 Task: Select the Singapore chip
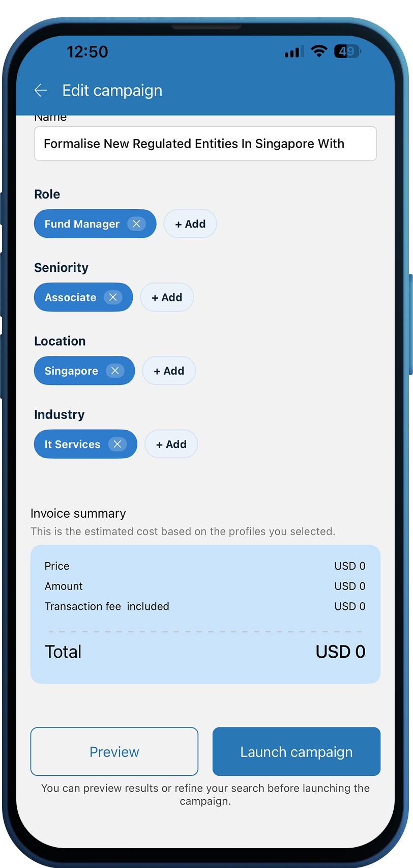[x=71, y=371]
